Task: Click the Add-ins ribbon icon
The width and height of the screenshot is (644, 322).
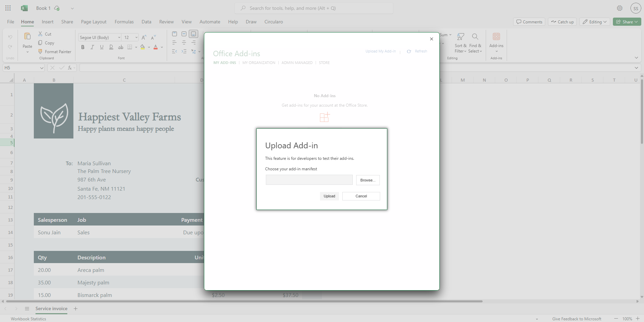Action: 496,37
